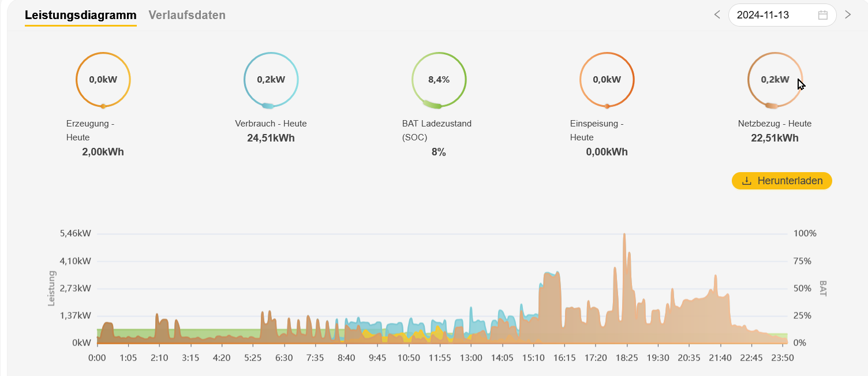
Task: Click the Netzbezug 0,2kW circular gauge
Action: tap(775, 80)
